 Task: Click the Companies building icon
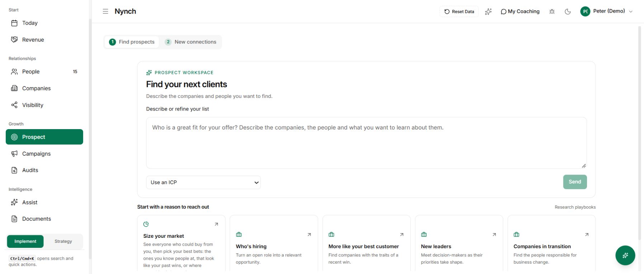14,88
